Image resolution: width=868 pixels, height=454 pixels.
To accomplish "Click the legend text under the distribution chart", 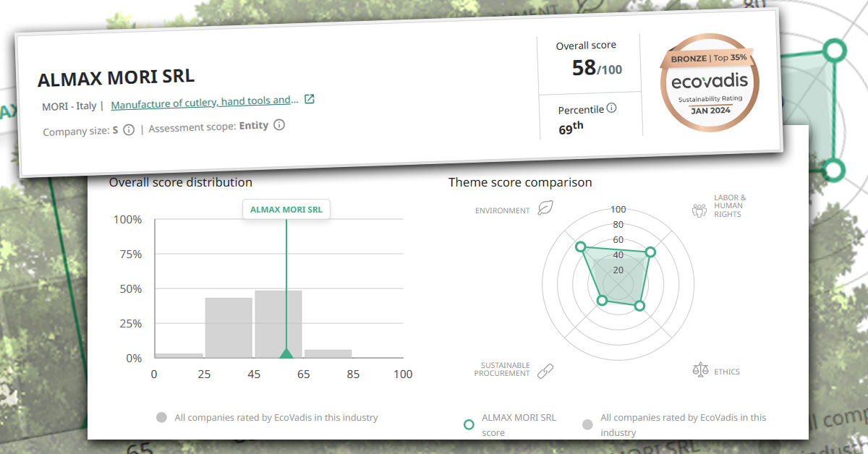I will point(276,418).
